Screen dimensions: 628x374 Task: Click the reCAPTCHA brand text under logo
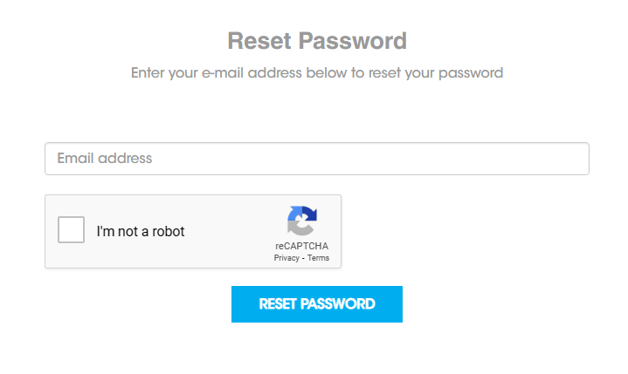point(302,246)
